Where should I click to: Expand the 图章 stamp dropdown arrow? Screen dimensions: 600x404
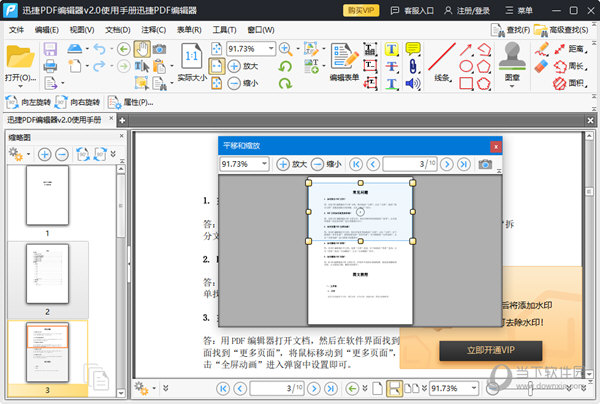pyautogui.click(x=512, y=86)
